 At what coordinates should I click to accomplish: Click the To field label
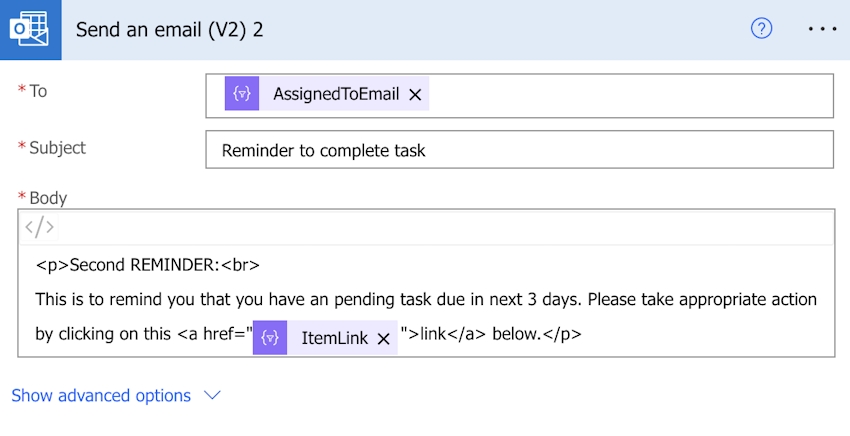(38, 91)
